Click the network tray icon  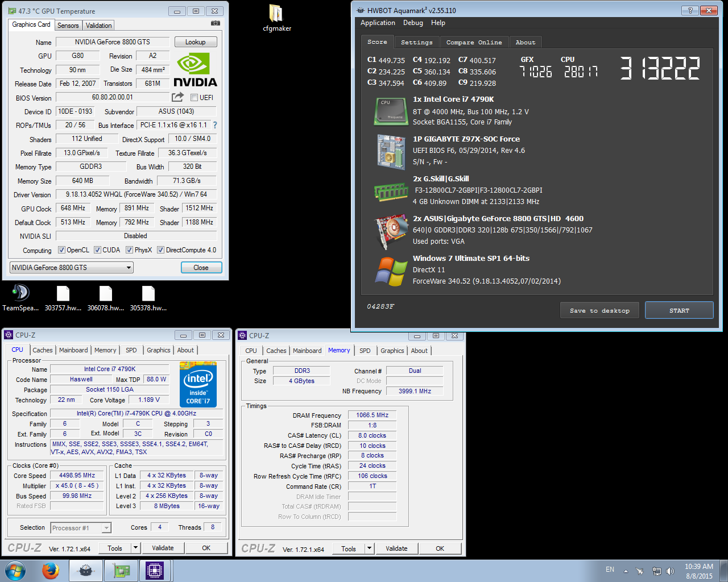click(x=656, y=571)
